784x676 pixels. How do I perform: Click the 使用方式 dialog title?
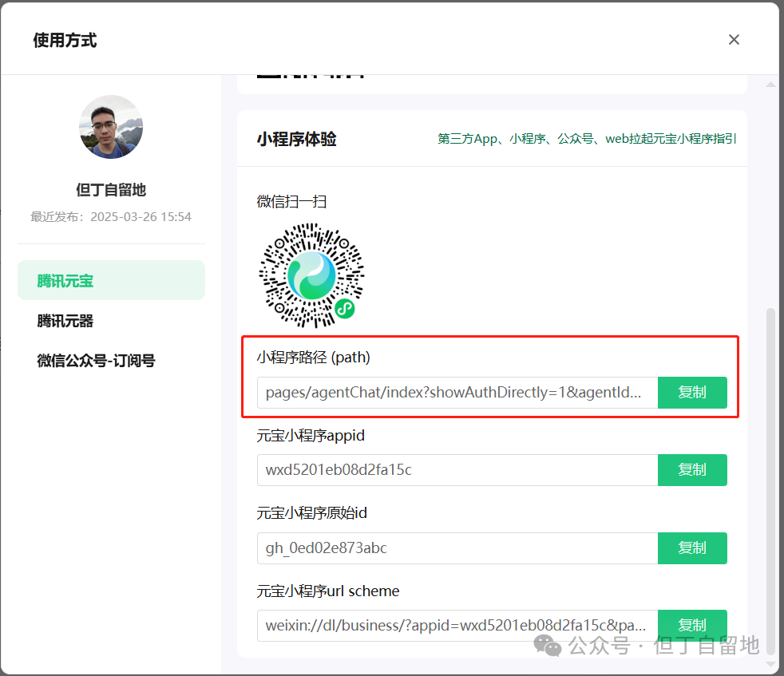65,40
